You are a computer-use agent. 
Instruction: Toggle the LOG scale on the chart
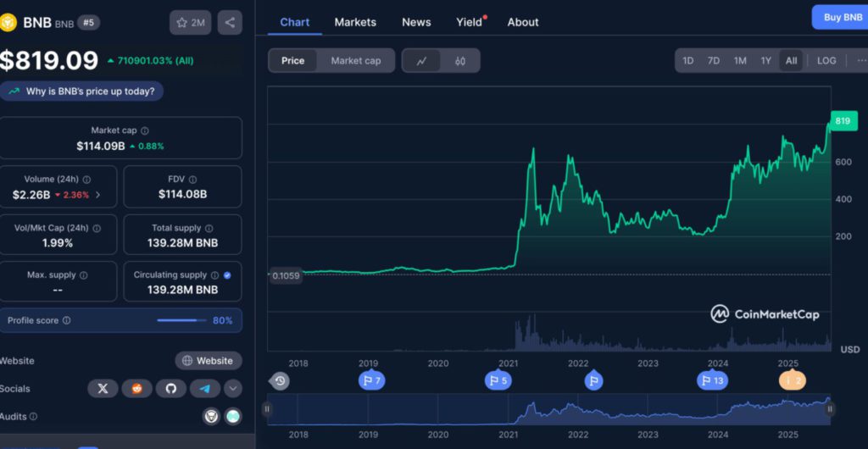[826, 61]
